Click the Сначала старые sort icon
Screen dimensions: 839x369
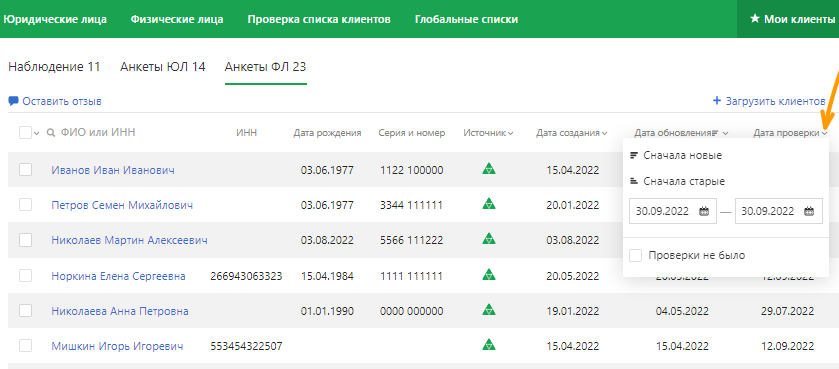point(634,181)
